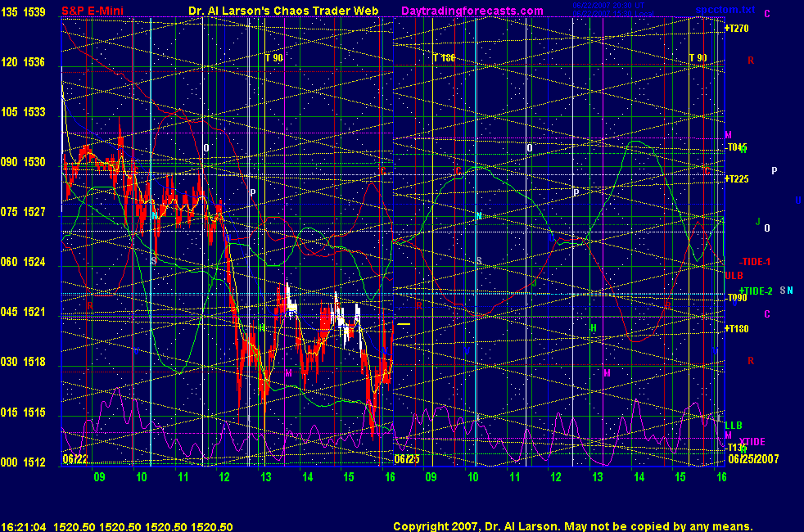
Task: Select the "000 1512" axis label
Action: click(x=23, y=462)
